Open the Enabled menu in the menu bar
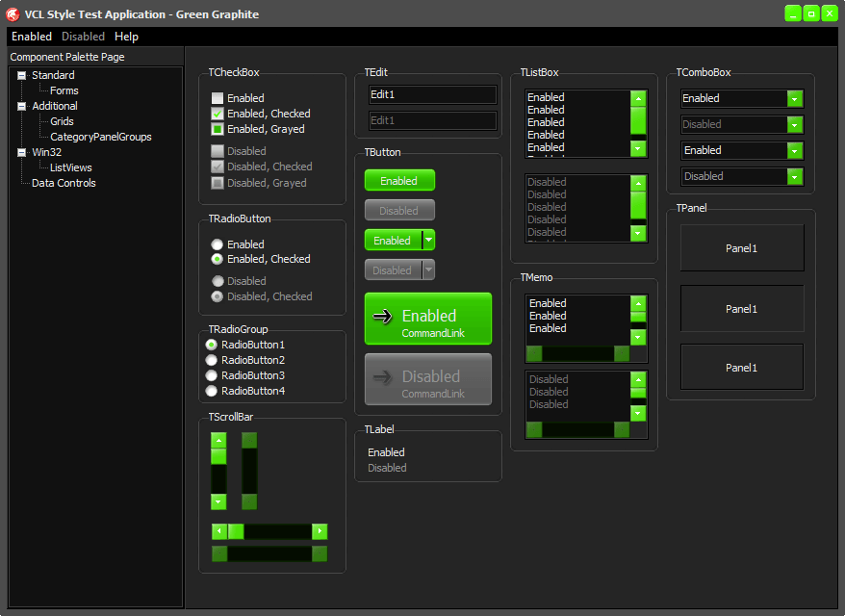845x616 pixels. tap(32, 37)
